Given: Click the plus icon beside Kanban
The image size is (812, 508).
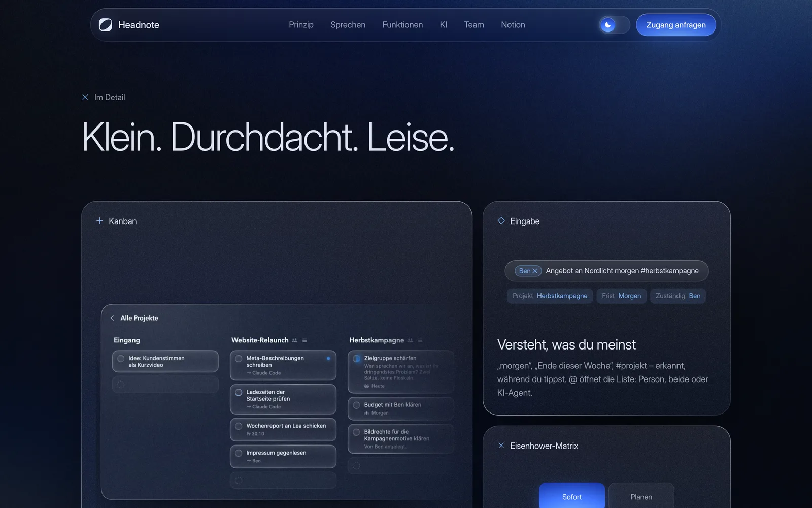Looking at the screenshot, I should pyautogui.click(x=99, y=221).
